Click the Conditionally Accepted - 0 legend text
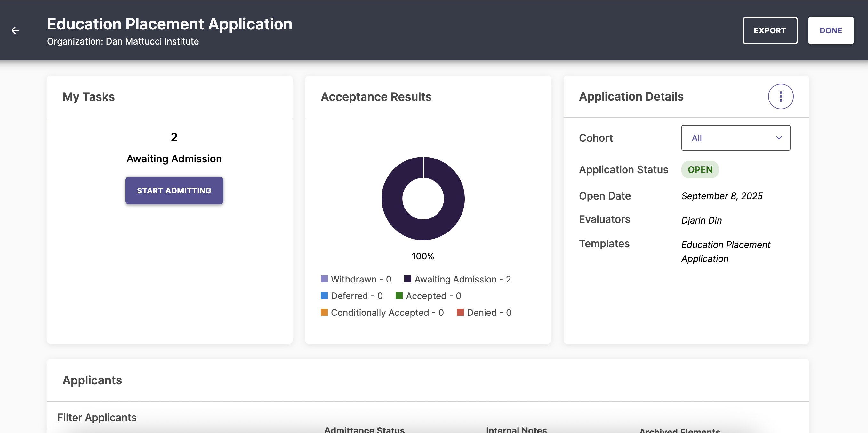The width and height of the screenshot is (868, 433). point(387,312)
